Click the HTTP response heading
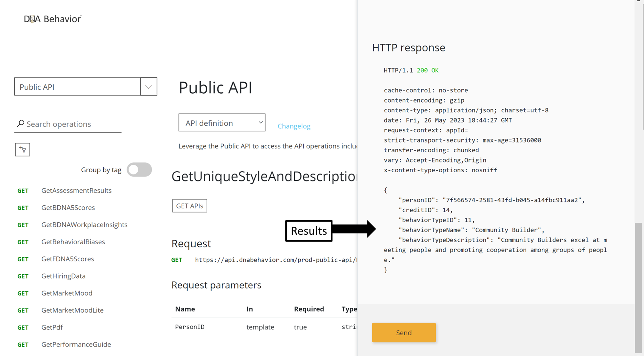The height and width of the screenshot is (356, 644). pyautogui.click(x=409, y=48)
